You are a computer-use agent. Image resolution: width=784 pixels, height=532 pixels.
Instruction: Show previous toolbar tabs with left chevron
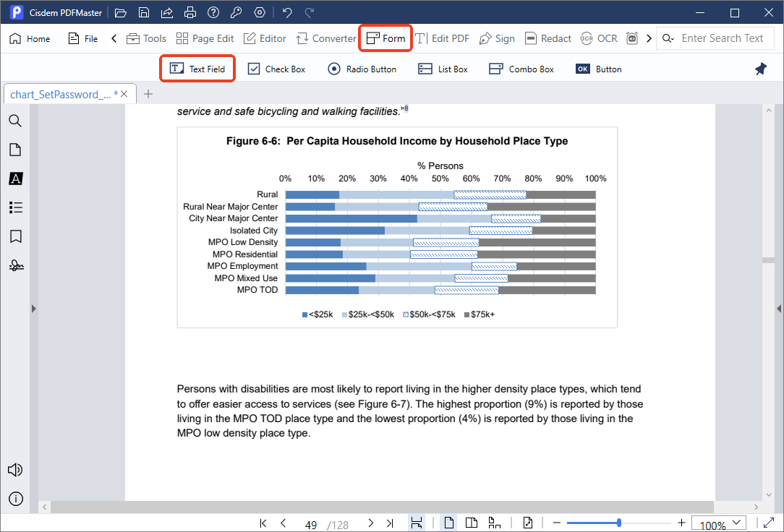click(114, 38)
